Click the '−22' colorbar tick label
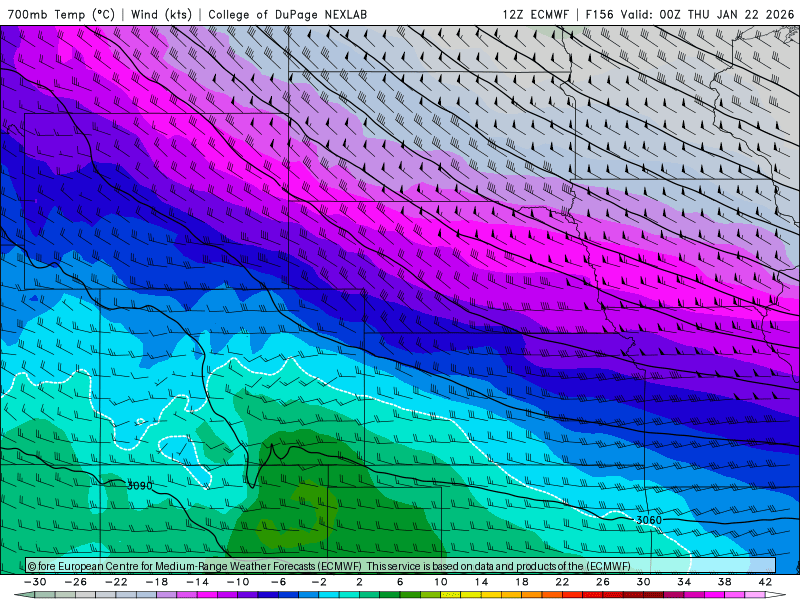The height and width of the screenshot is (600, 800). tap(116, 582)
